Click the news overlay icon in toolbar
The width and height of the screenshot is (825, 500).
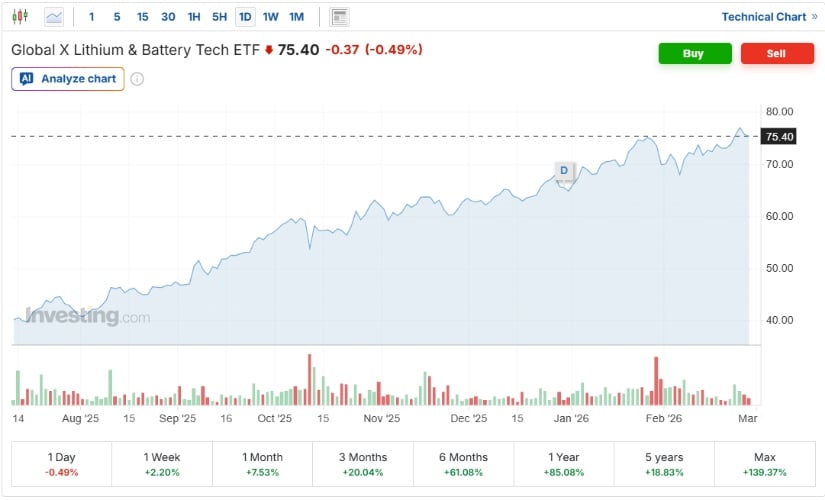point(340,16)
